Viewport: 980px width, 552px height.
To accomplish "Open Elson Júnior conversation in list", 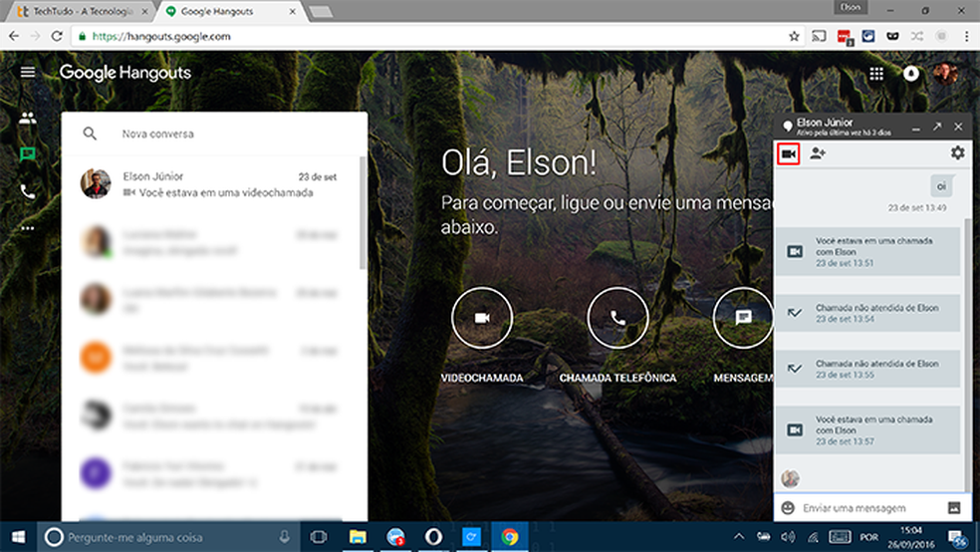I will 214,184.
